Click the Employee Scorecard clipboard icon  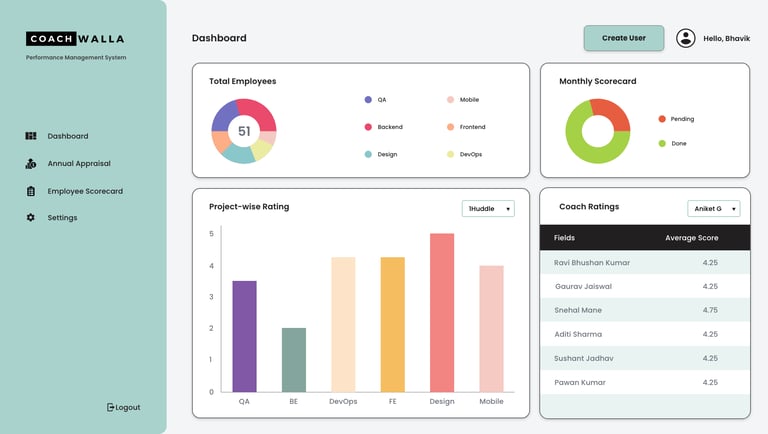click(31, 191)
